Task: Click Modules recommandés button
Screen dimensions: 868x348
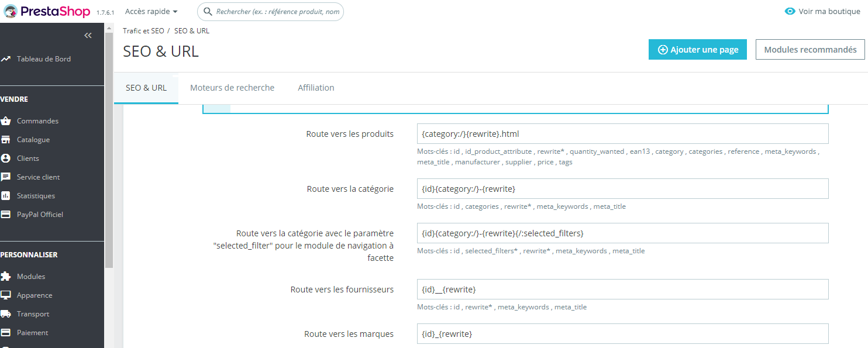Action: (810, 50)
